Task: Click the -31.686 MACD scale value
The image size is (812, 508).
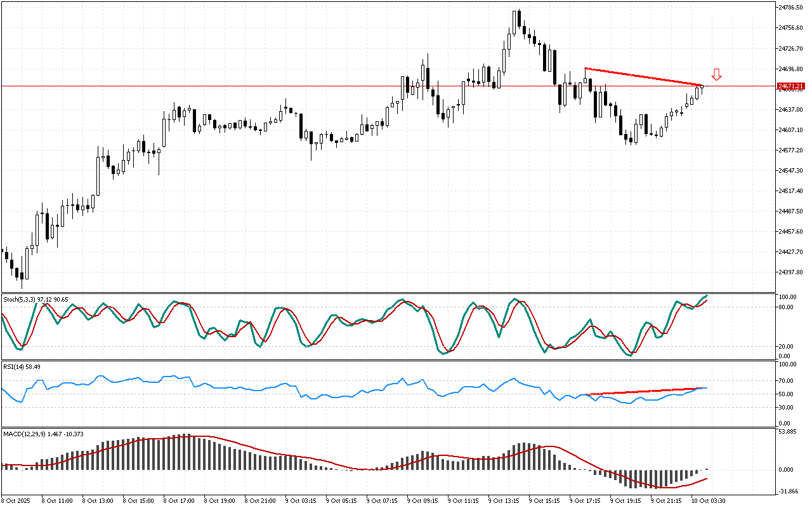Action: [x=790, y=490]
